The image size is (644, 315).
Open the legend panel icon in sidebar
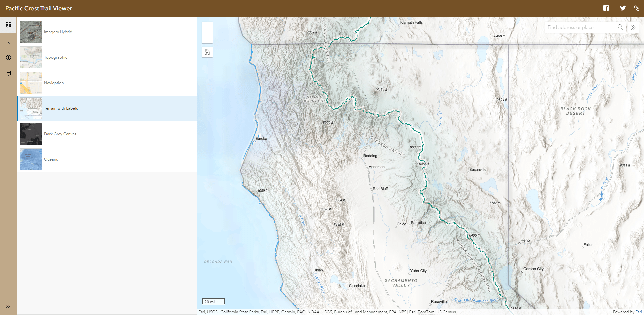[x=8, y=73]
